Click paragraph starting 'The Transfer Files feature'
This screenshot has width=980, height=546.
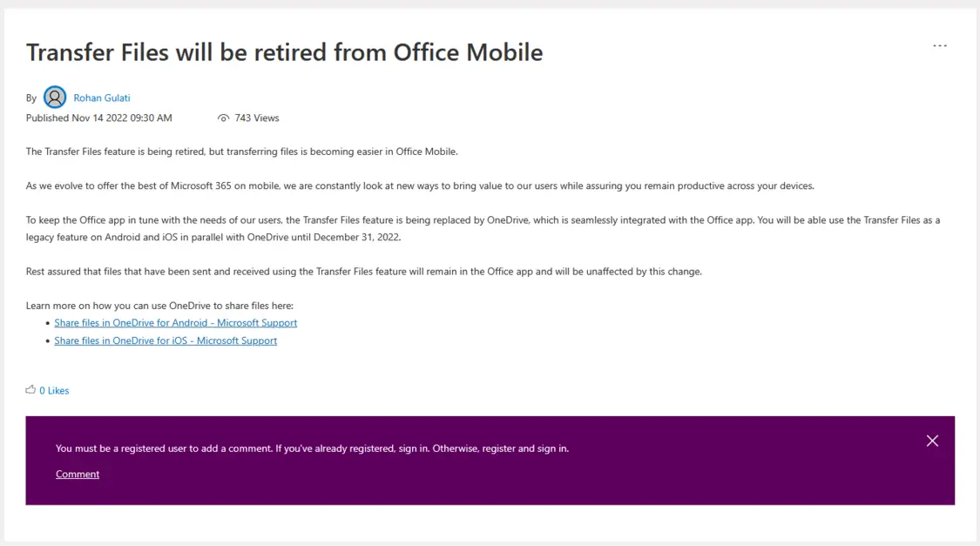242,152
